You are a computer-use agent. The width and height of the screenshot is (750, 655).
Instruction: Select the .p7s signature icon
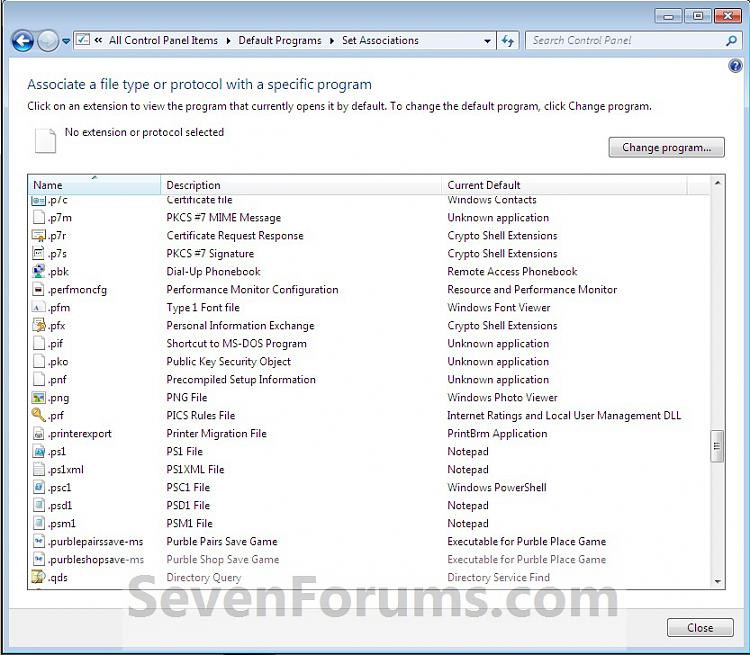tap(39, 253)
